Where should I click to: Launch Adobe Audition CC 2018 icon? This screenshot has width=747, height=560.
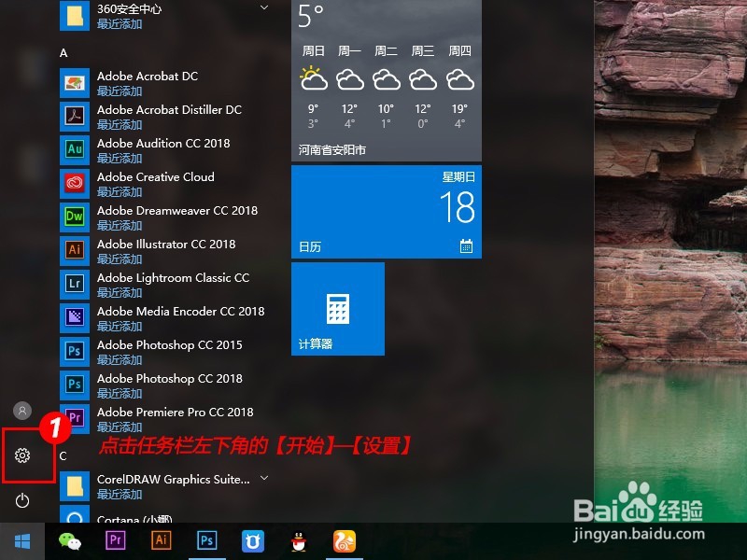tap(75, 150)
